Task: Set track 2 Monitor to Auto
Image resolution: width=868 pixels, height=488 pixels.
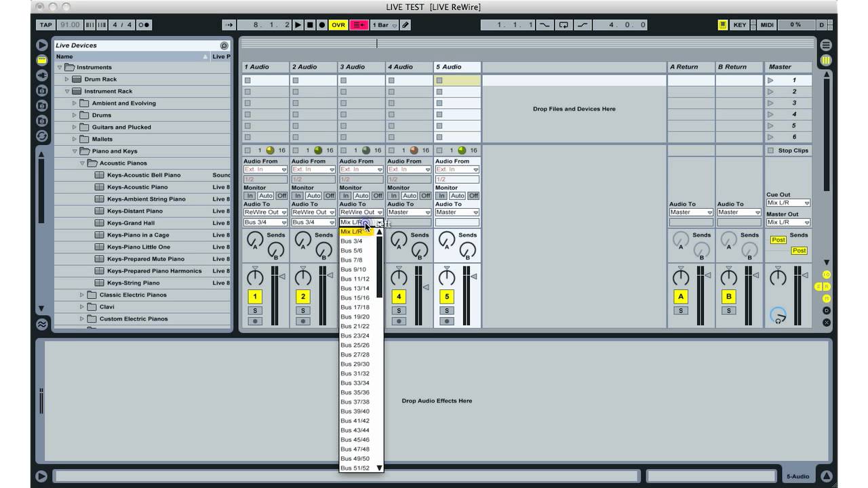Action: tap(313, 196)
